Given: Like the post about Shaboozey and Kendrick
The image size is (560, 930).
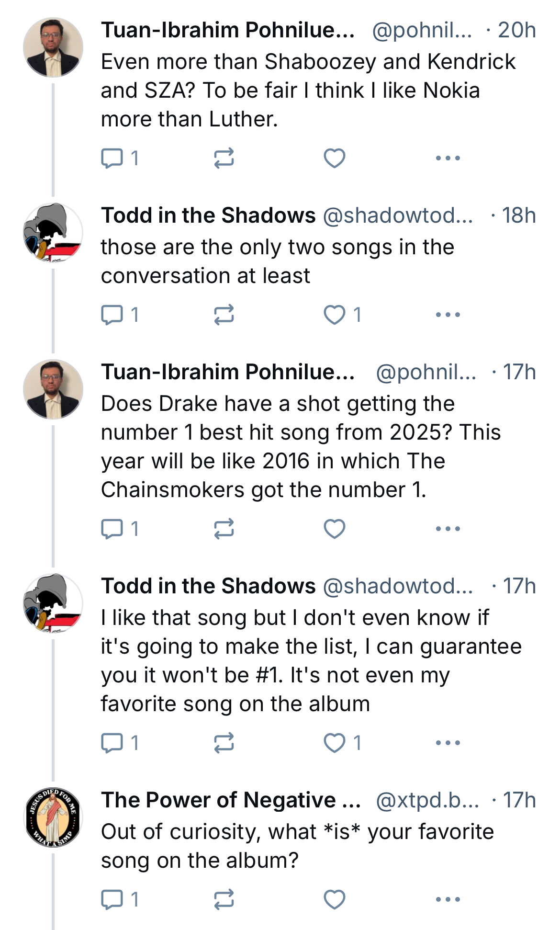Looking at the screenshot, I should [335, 158].
